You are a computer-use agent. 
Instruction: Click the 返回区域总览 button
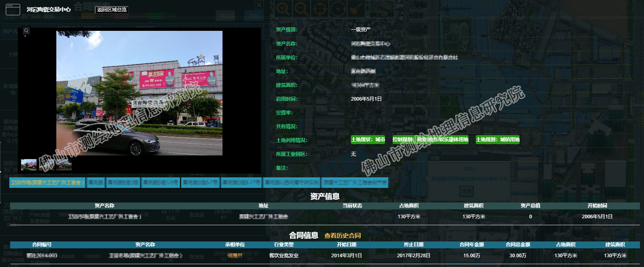point(112,9)
